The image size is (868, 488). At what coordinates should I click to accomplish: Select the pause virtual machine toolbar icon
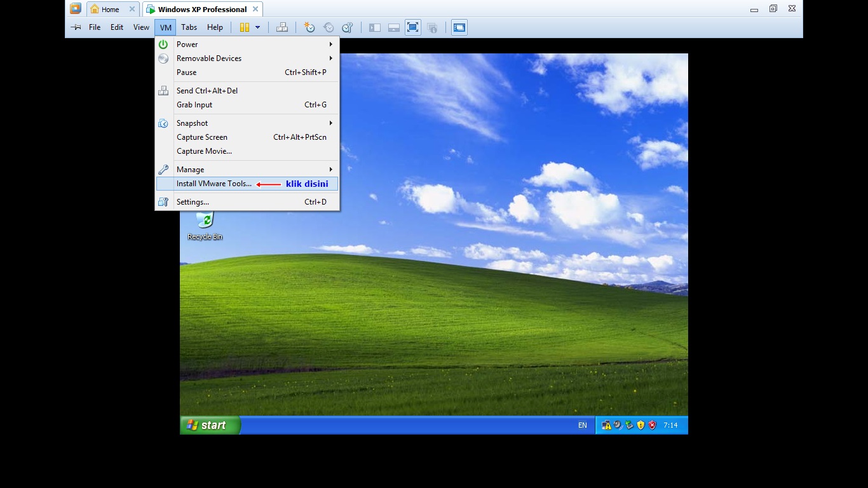click(x=245, y=27)
